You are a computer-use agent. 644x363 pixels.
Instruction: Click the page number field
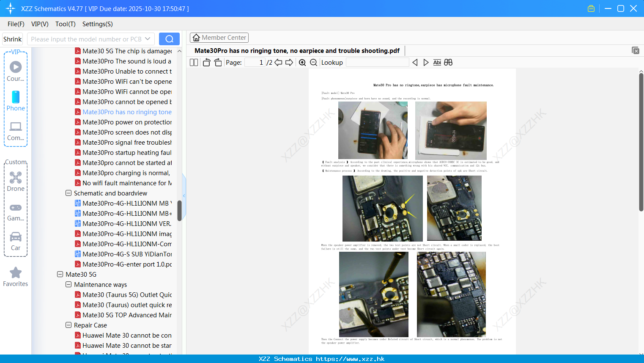[x=255, y=63]
